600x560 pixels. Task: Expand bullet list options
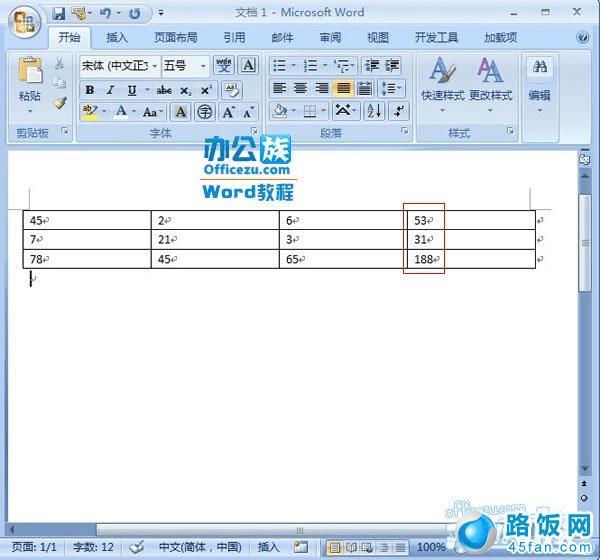[x=294, y=65]
